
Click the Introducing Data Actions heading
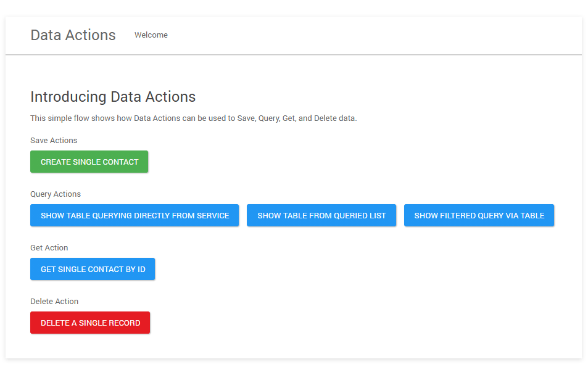(x=113, y=97)
